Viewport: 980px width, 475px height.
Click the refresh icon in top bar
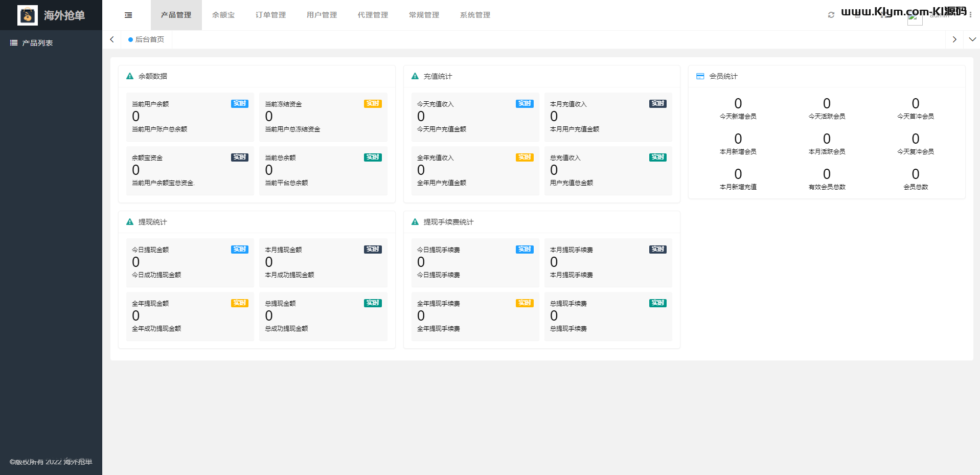pos(831,15)
